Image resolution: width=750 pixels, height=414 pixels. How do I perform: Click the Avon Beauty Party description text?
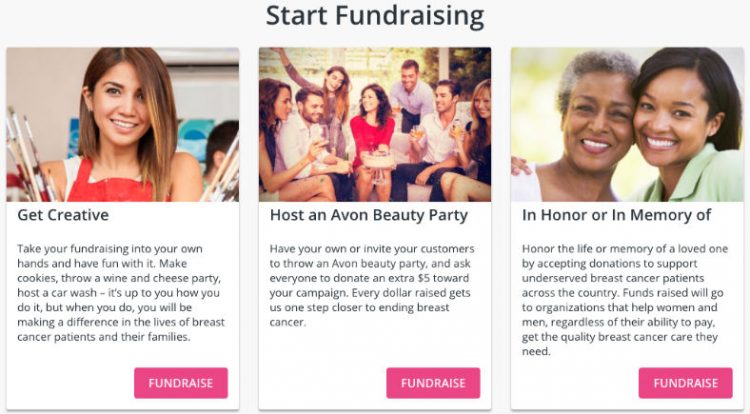[x=372, y=286]
